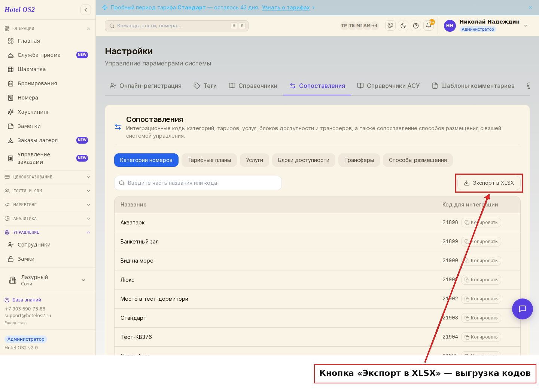Click the Экспорт в XLSX button

pyautogui.click(x=489, y=183)
